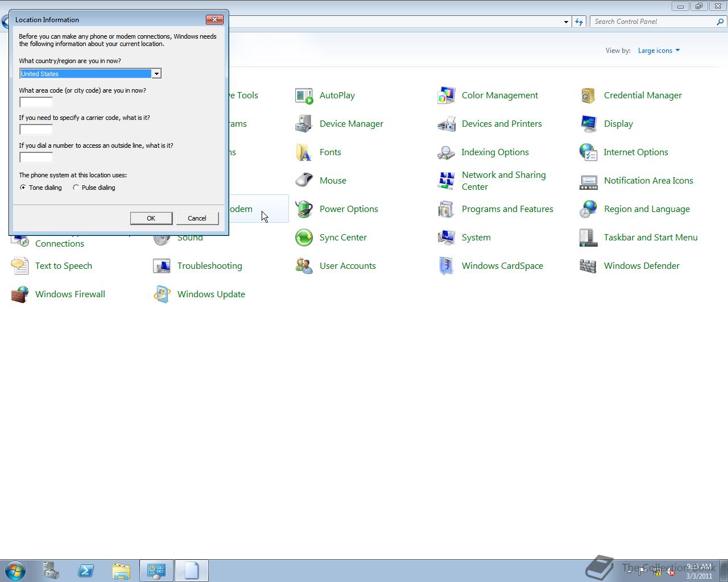Viewport: 728px width, 582px height.
Task: Open Internet Options icon
Action: click(x=589, y=152)
